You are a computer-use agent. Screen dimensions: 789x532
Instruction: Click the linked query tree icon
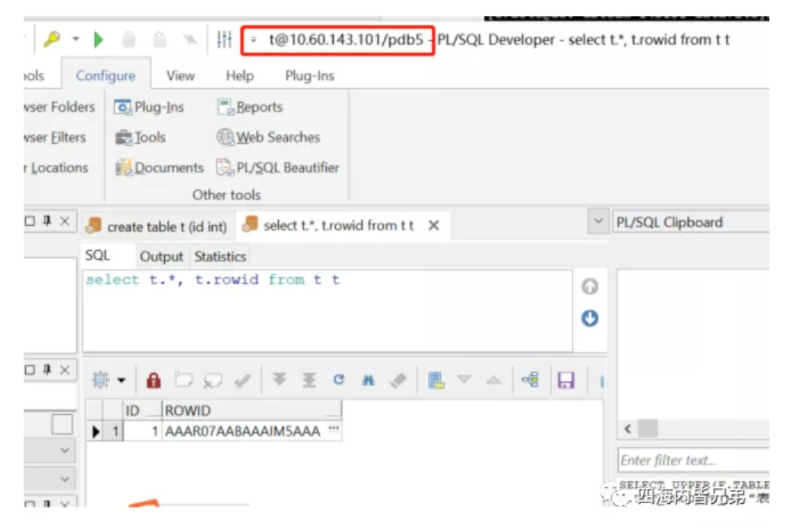click(531, 379)
